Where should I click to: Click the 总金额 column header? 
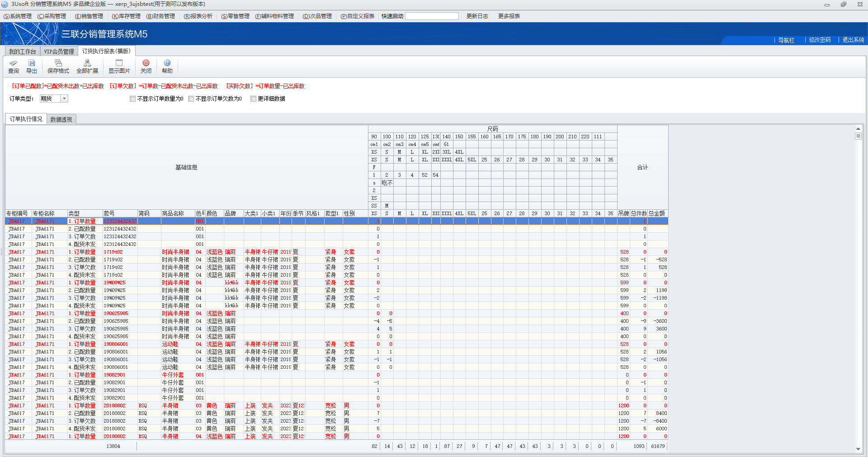coord(658,213)
